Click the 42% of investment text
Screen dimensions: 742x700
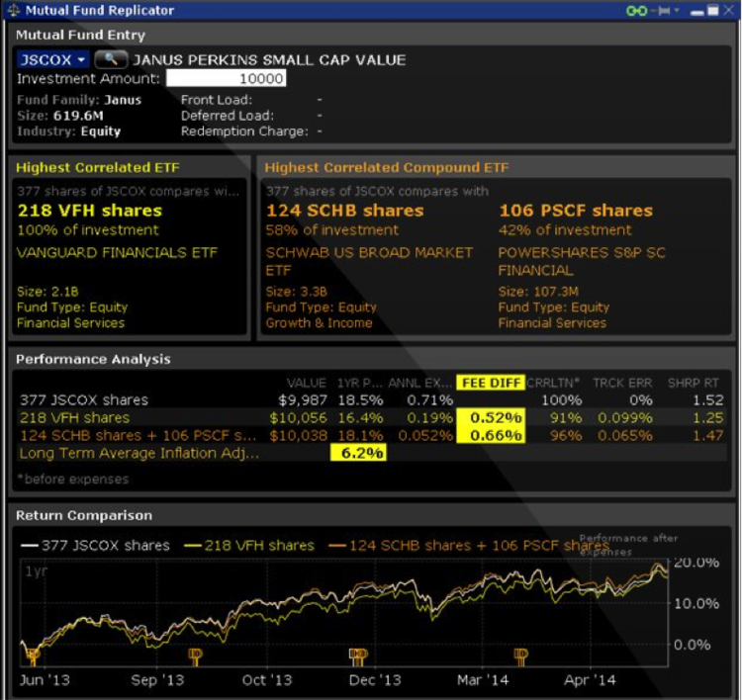point(565,230)
